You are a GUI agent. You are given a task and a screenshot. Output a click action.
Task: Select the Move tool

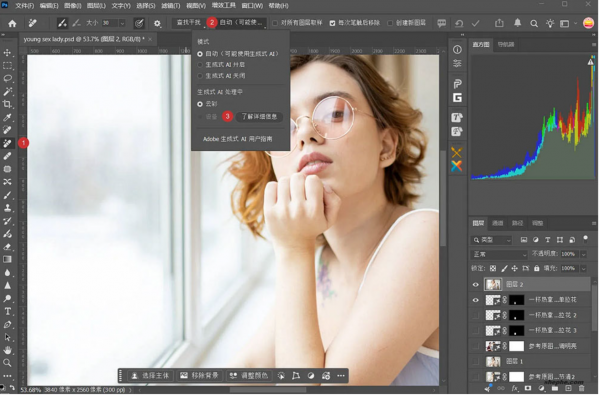[7, 52]
